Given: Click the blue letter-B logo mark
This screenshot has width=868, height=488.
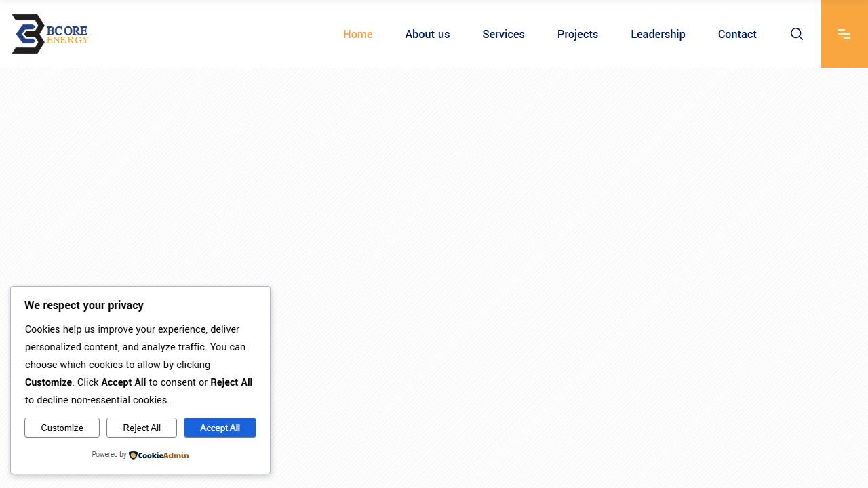Looking at the screenshot, I should (26, 34).
